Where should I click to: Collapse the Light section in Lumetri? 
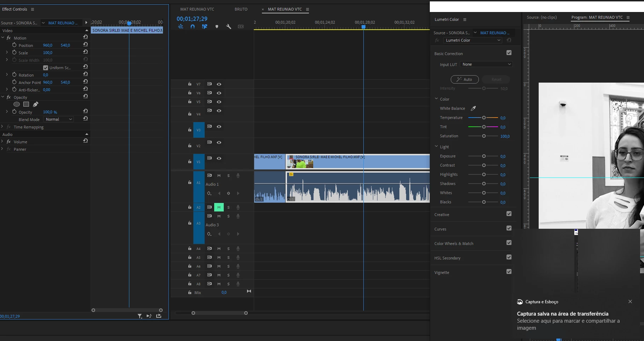click(436, 146)
